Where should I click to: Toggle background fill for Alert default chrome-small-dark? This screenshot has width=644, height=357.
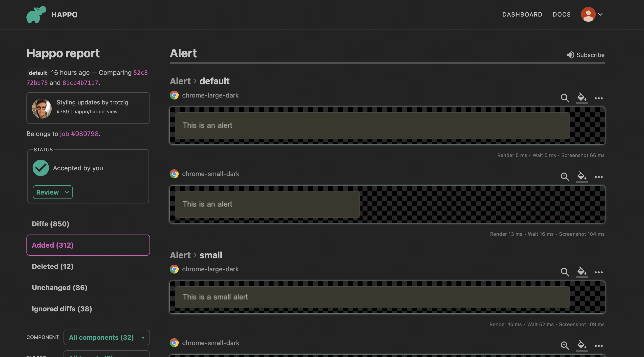[x=581, y=176]
